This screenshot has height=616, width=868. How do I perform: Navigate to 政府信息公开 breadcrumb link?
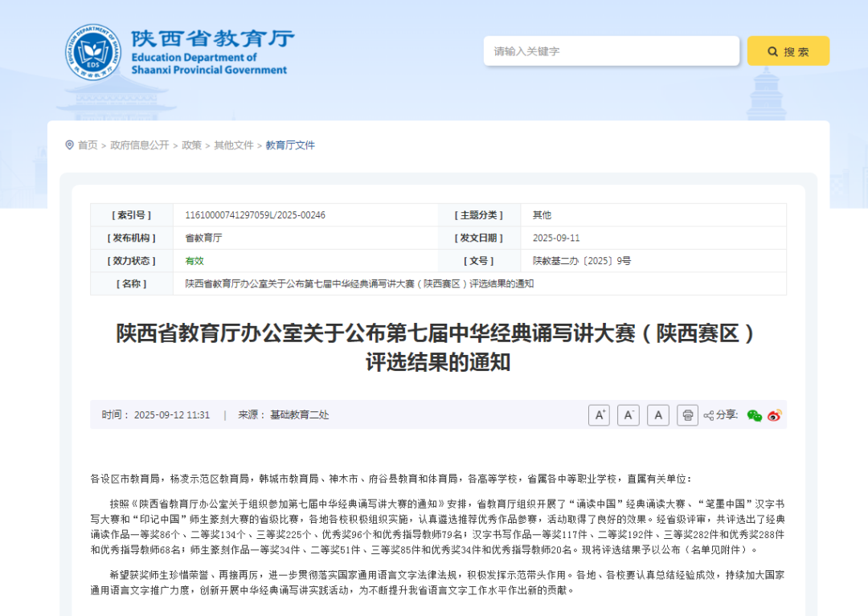click(138, 145)
